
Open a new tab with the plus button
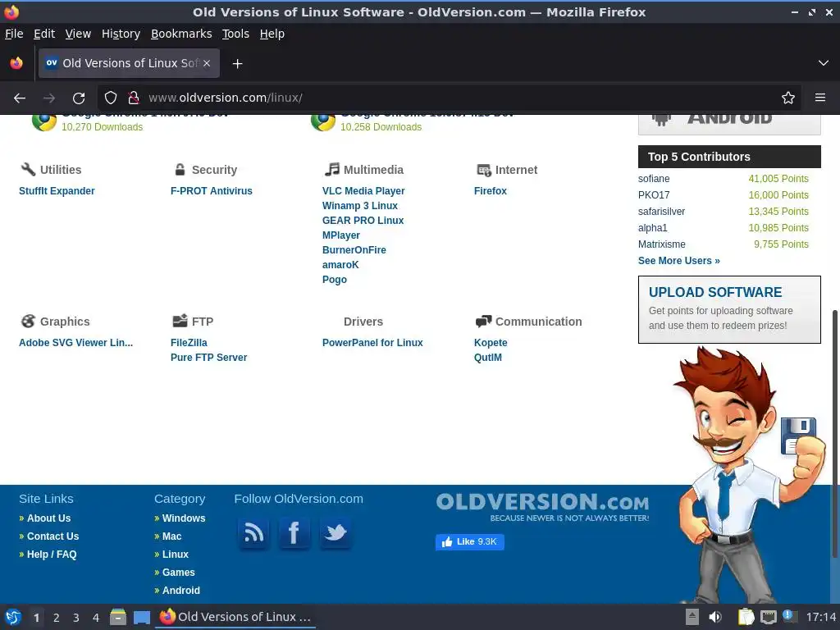237,64
